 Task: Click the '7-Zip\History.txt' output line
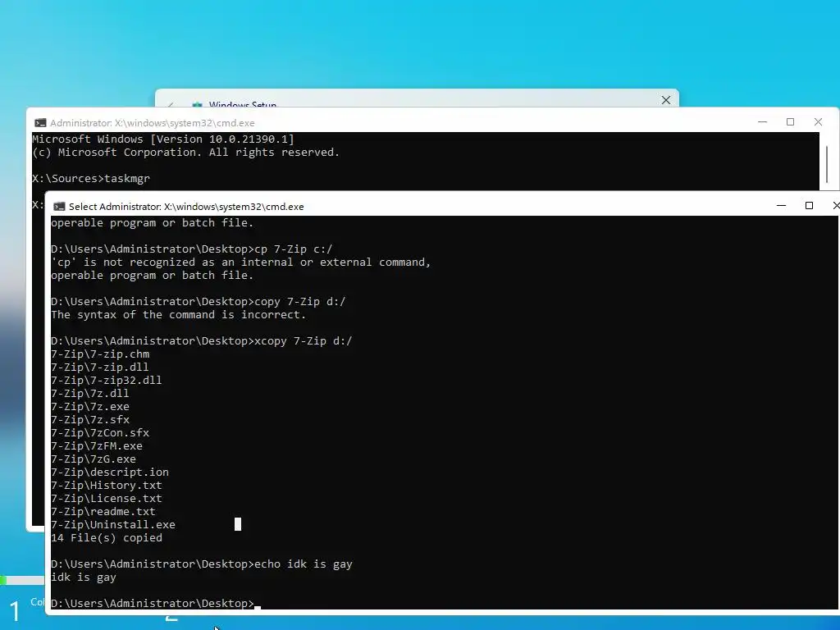pos(107,486)
